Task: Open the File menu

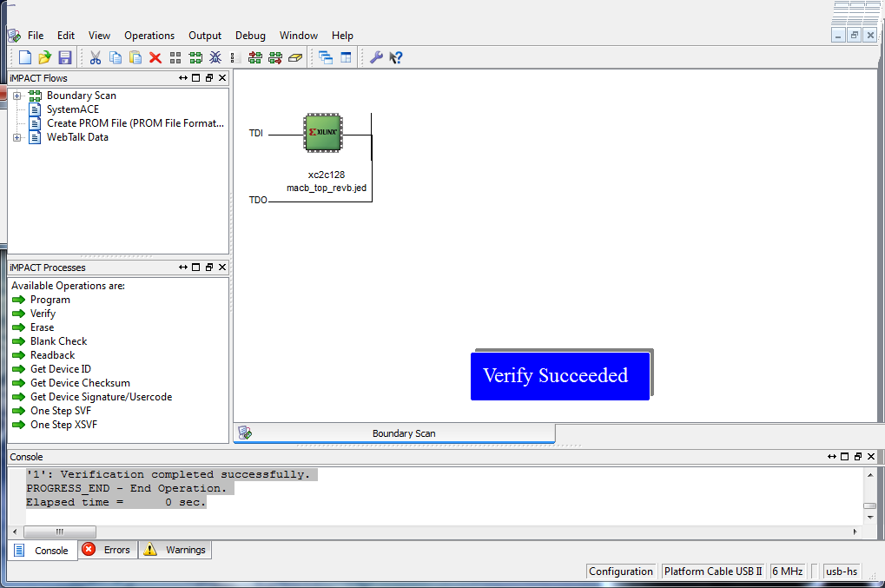Action: pyautogui.click(x=36, y=36)
